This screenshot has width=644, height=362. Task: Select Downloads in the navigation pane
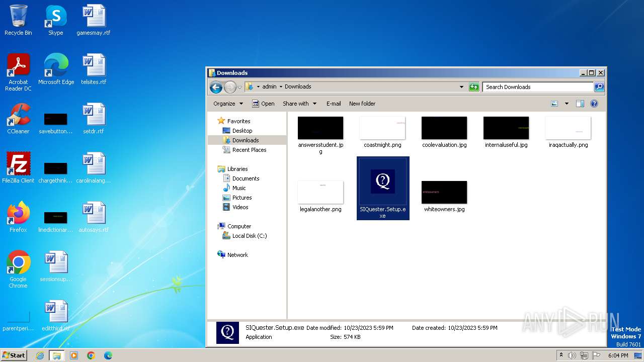click(x=246, y=140)
